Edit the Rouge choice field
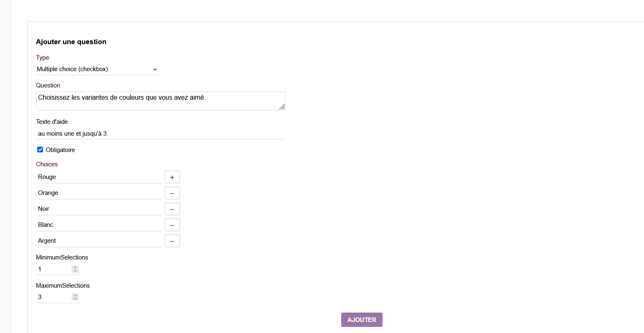Image resolution: width=644 pixels, height=333 pixels. click(x=99, y=177)
